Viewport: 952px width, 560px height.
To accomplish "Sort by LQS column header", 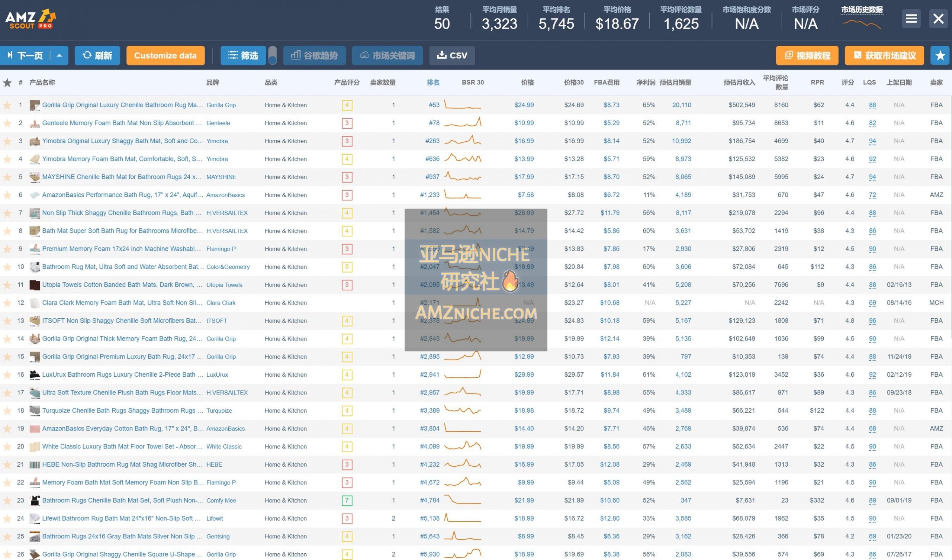I will 869,83.
